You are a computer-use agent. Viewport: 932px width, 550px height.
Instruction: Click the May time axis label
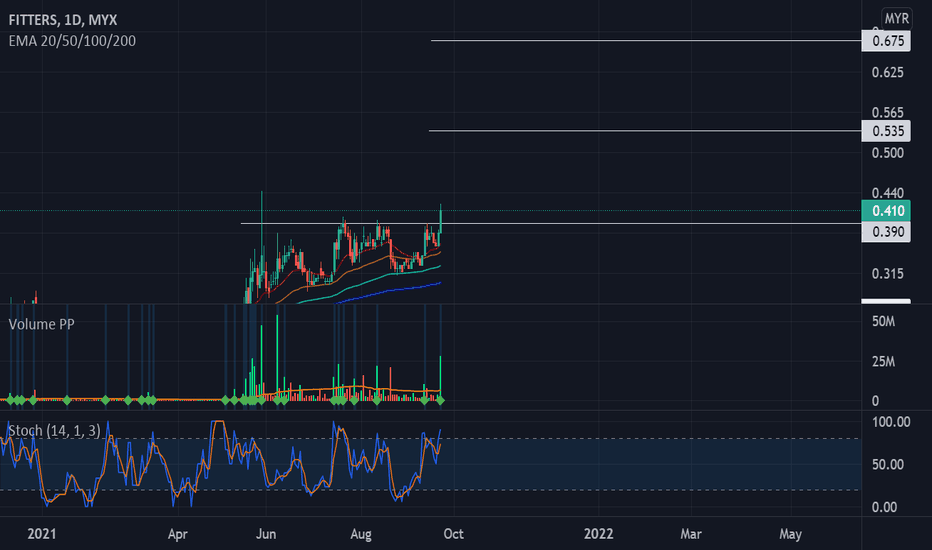point(791,534)
